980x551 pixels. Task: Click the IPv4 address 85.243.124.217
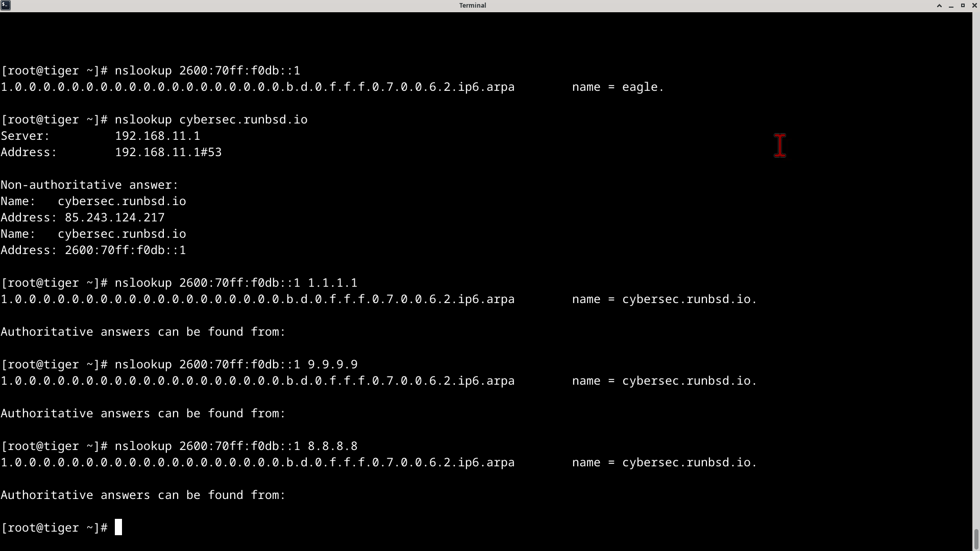(x=114, y=217)
